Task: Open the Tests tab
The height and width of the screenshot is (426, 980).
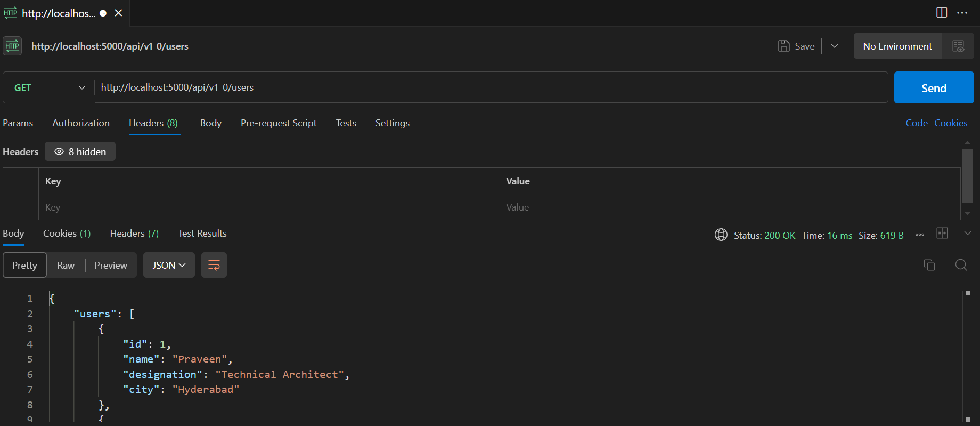Action: [346, 123]
